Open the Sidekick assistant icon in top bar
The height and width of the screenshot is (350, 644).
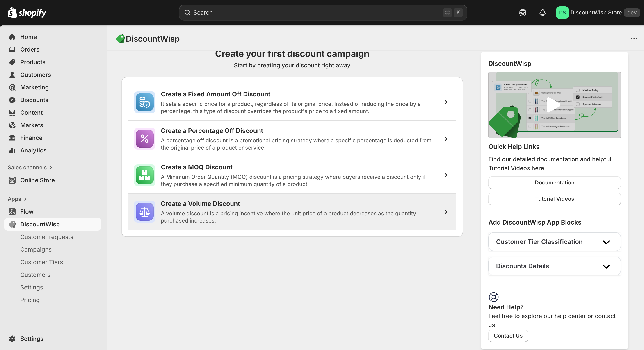[x=523, y=12]
